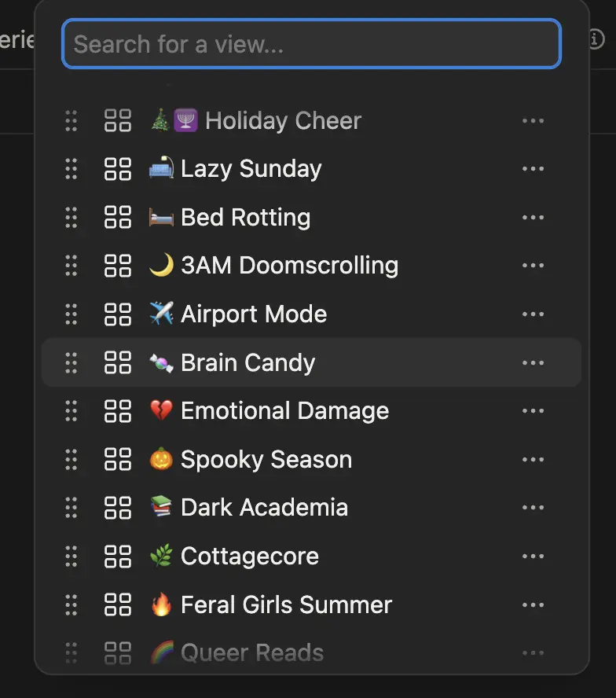Click the drag handle beside Airport Mode
This screenshot has height=698, width=616.
pos(71,314)
